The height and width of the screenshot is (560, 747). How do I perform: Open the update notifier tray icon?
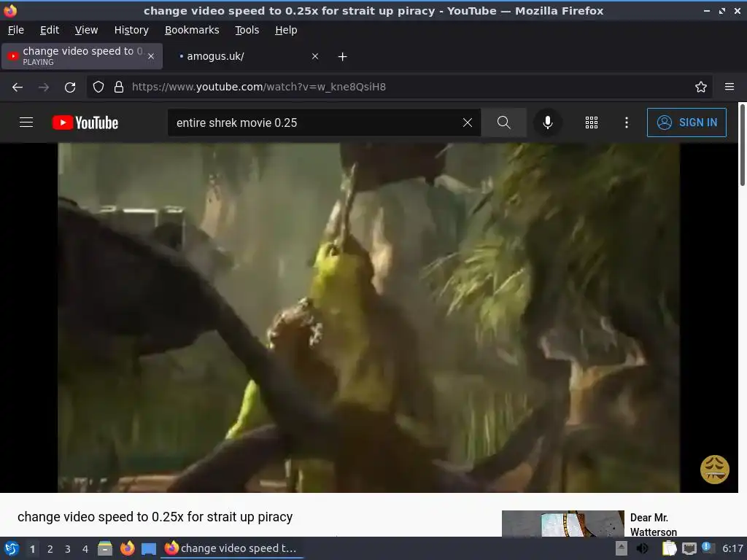point(708,548)
